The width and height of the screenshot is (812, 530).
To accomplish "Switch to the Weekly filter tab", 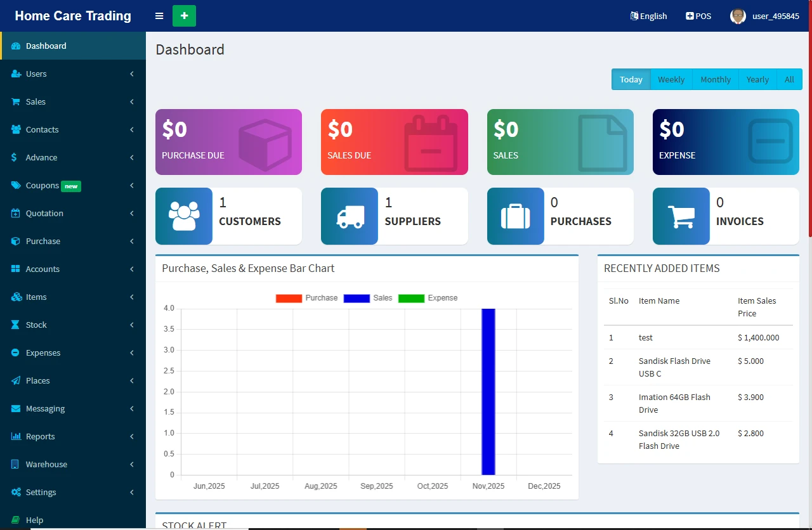I will tap(671, 79).
